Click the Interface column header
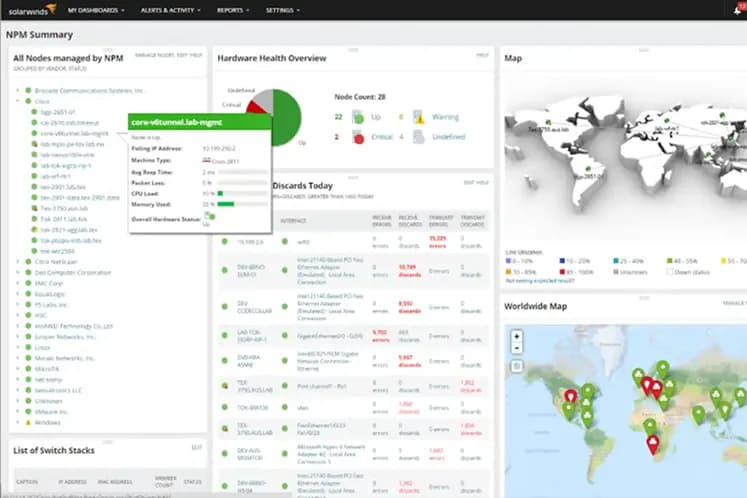This screenshot has height=498, width=747. (293, 221)
